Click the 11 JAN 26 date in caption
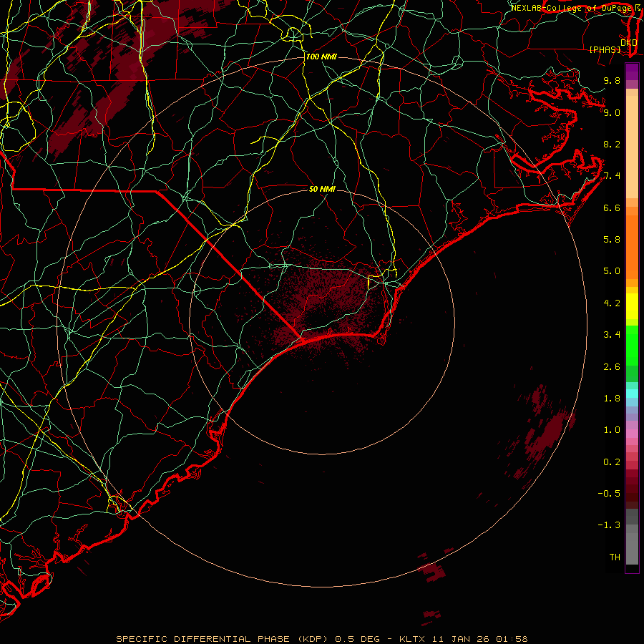This screenshot has height=644, width=644. [x=462, y=639]
